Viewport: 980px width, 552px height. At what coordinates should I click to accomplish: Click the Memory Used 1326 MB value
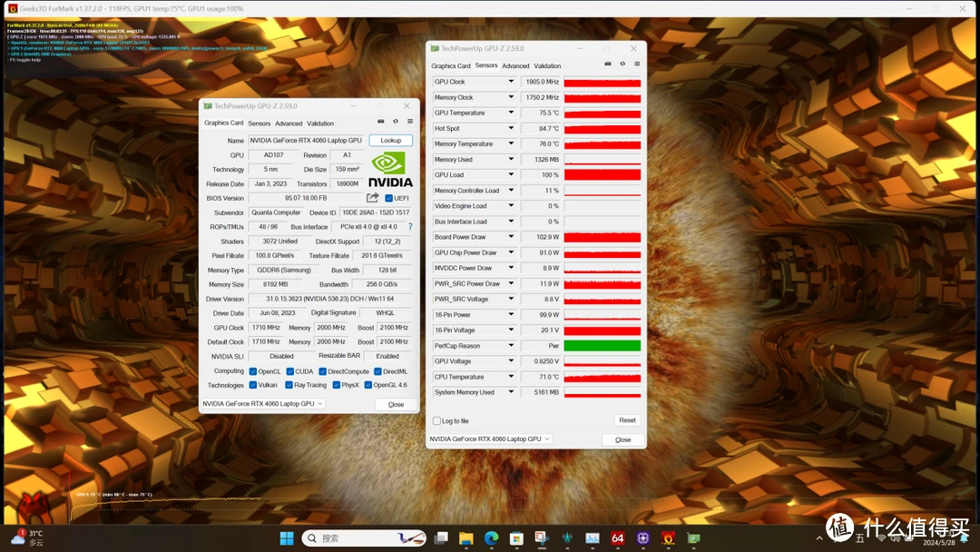point(541,160)
